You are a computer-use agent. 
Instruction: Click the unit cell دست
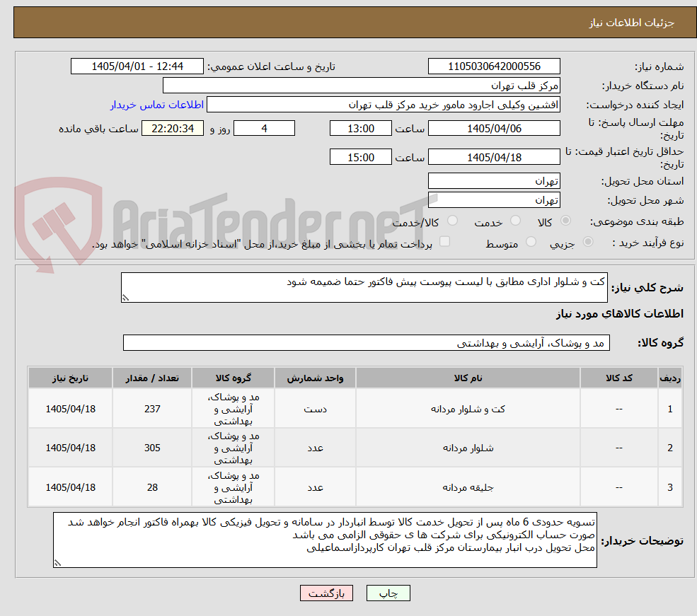[x=315, y=409]
